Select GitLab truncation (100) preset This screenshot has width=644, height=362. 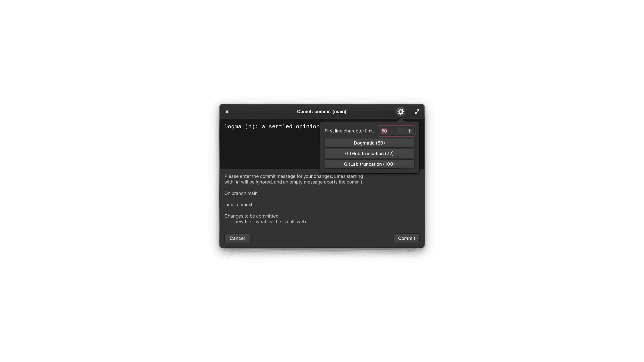(x=369, y=164)
